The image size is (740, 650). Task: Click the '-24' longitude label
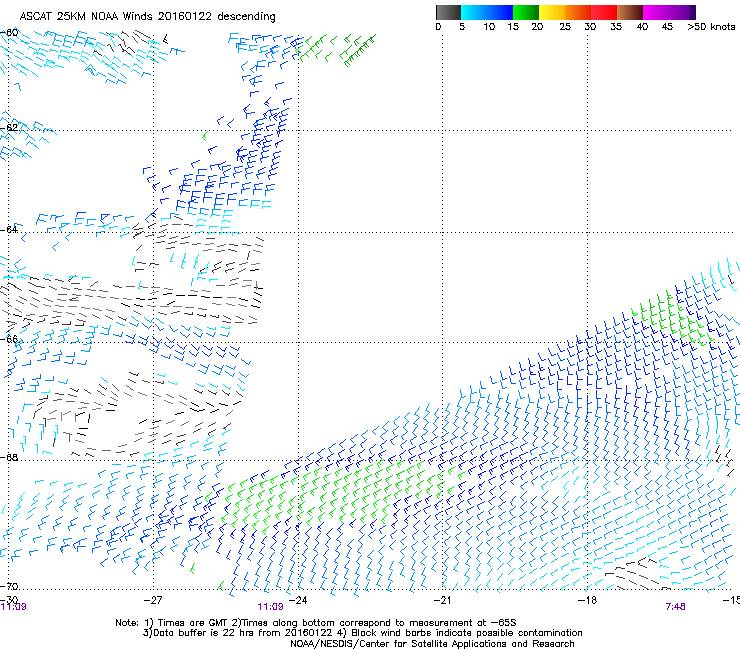pos(298,600)
